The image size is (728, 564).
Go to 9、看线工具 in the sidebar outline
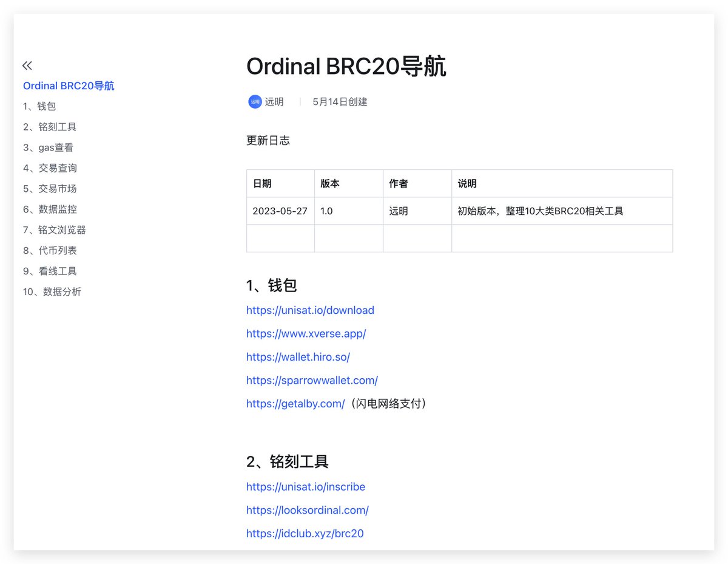pos(50,271)
